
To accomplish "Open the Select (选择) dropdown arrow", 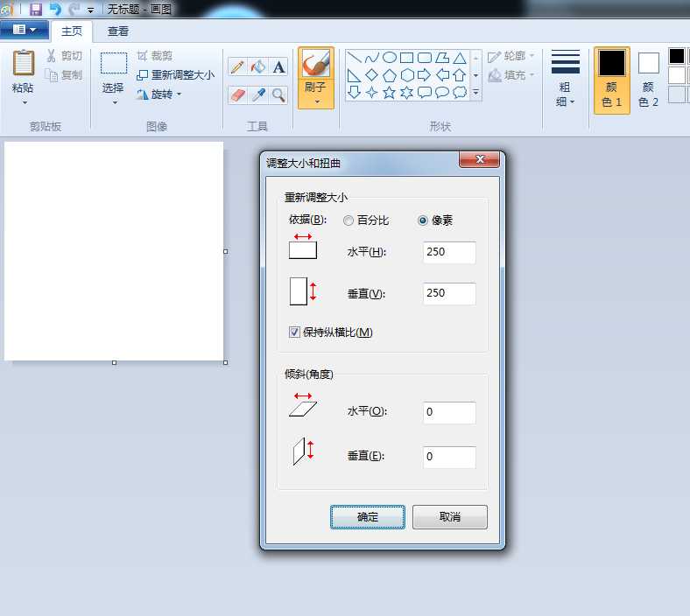I will pos(115,102).
